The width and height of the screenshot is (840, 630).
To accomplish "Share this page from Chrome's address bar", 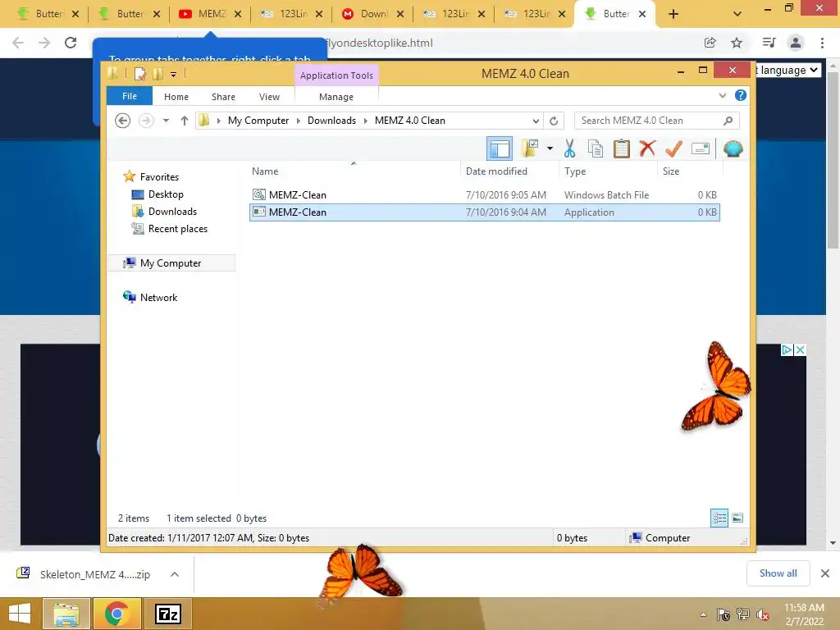I will point(710,43).
